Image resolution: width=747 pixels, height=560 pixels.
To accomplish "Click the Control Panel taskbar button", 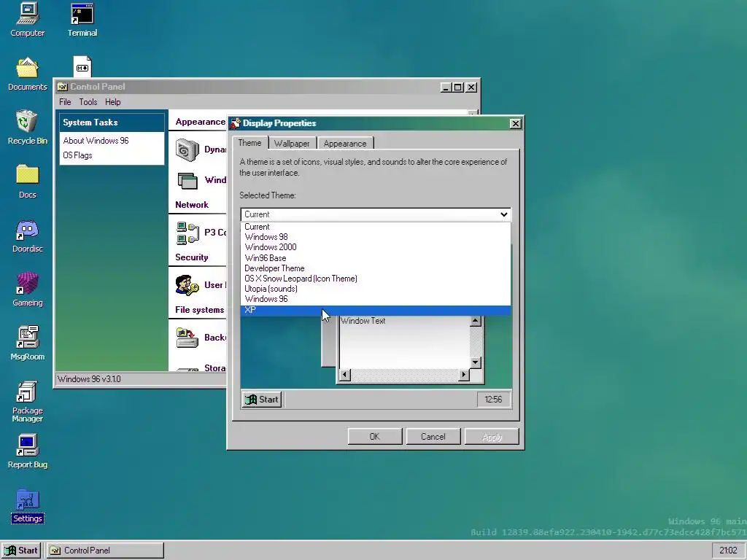I will tap(105, 551).
